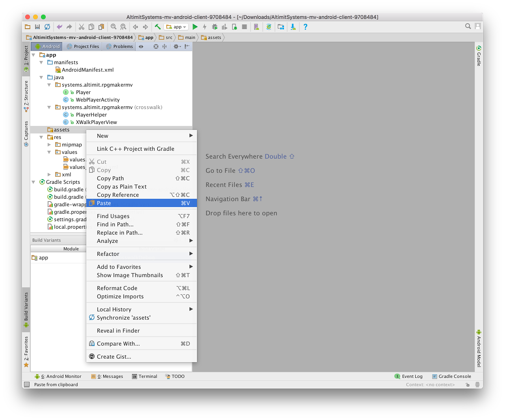The image size is (505, 420).
Task: Open the Project panel settings gear dropdown
Action: (177, 46)
